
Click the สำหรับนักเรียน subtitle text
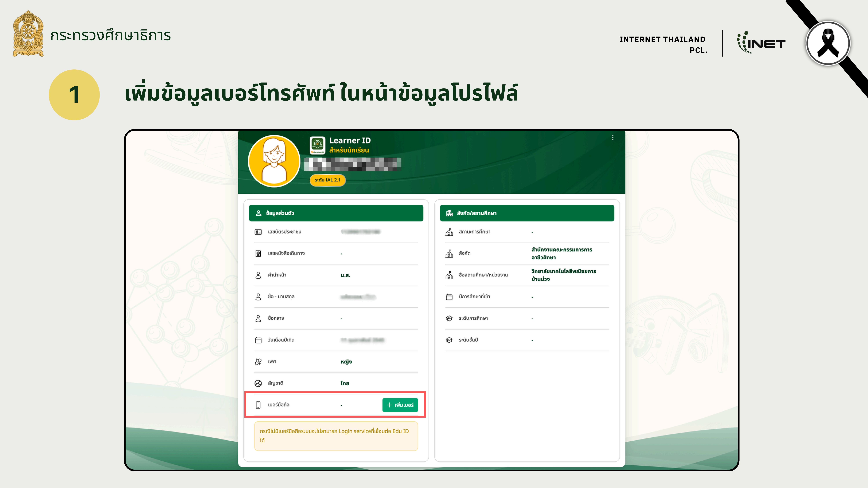349,150
